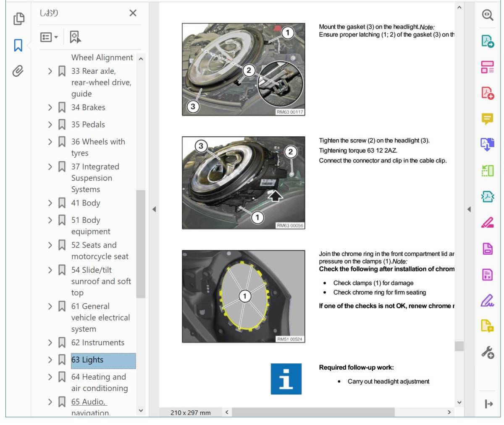Expand the 63 Lights bookmark
This screenshot has width=504, height=425.
click(50, 360)
